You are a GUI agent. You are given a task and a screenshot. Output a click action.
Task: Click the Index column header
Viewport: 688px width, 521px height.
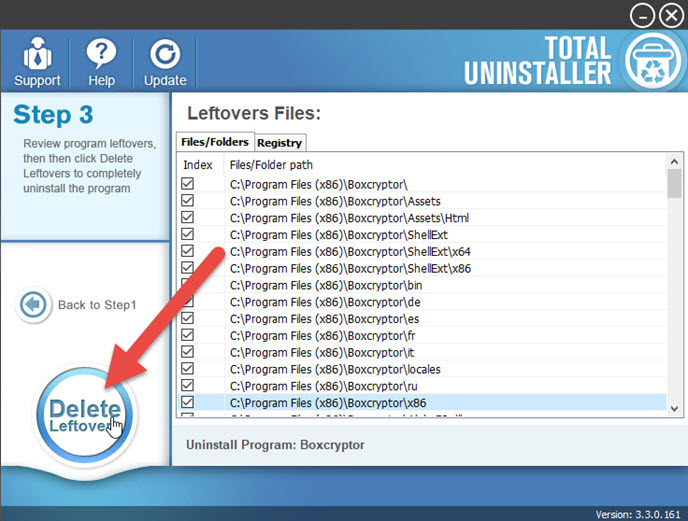point(198,165)
